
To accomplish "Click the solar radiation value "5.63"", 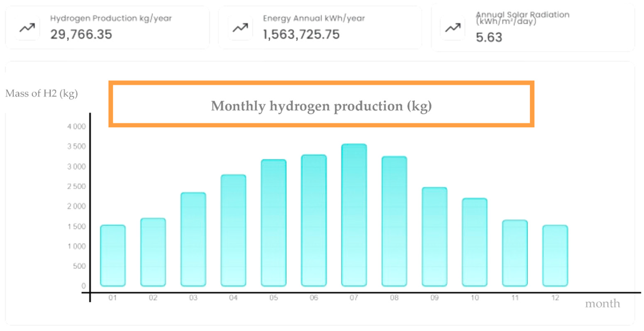I will click(489, 37).
